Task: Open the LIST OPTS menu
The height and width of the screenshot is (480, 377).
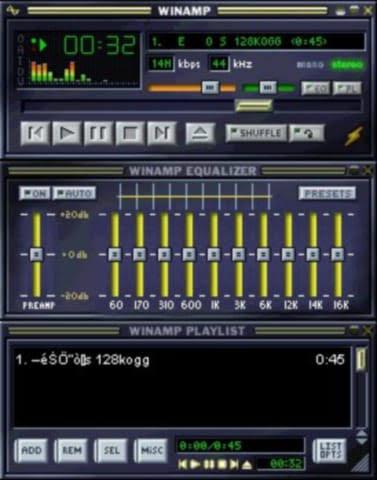Action: (330, 450)
